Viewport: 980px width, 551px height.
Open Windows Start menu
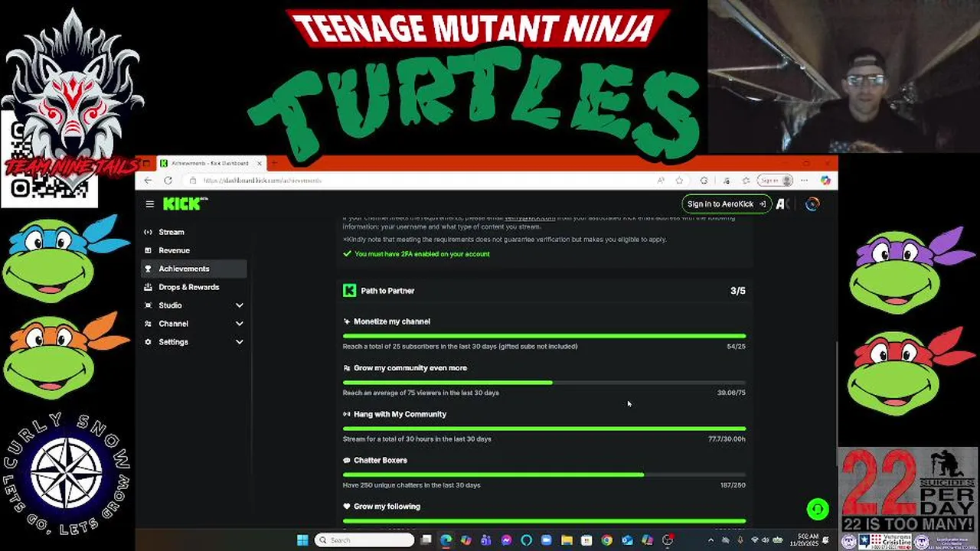[x=302, y=540]
